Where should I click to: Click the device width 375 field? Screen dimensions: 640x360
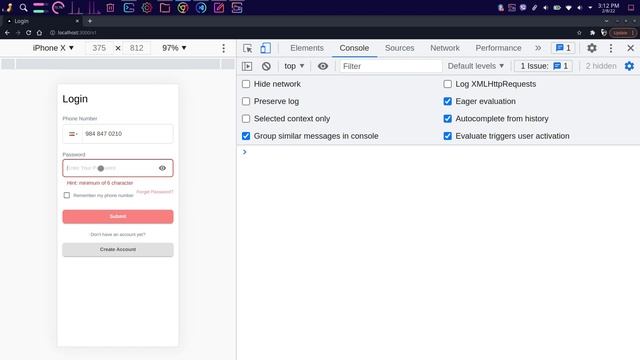[99, 48]
